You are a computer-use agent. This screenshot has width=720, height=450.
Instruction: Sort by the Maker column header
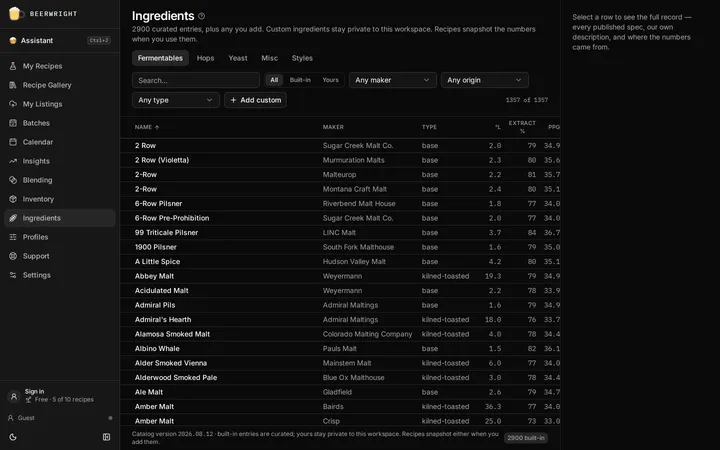(333, 127)
